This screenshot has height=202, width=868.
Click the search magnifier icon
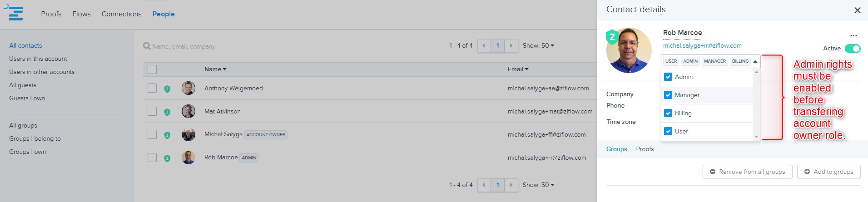[x=147, y=46]
